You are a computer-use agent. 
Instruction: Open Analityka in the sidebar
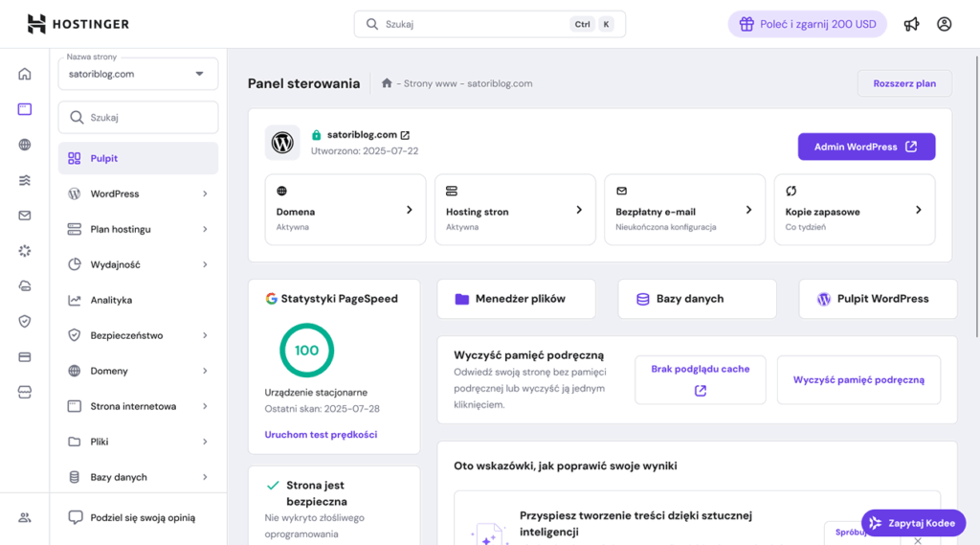click(138, 301)
